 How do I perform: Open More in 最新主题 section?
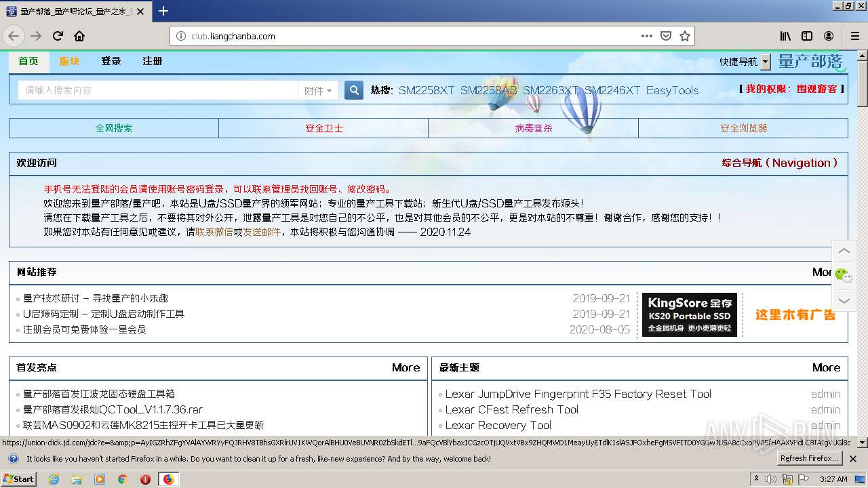(826, 367)
